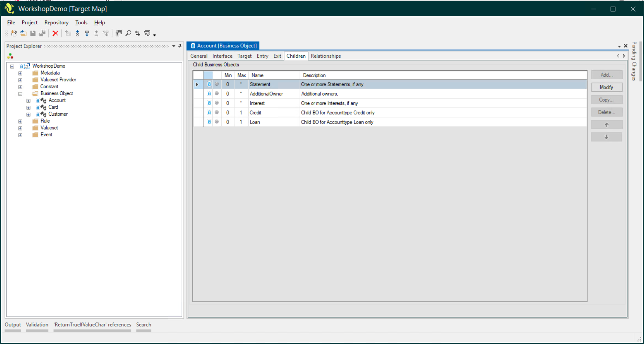Click the lock icon in the AdditionalOwner row
The width and height of the screenshot is (644, 344).
(209, 93)
